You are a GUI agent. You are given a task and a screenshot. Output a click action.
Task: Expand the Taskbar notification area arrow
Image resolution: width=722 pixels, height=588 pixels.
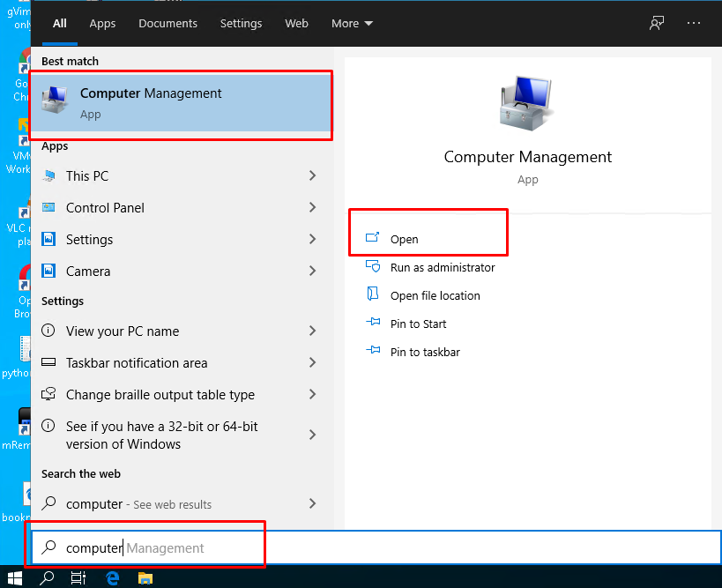[313, 362]
